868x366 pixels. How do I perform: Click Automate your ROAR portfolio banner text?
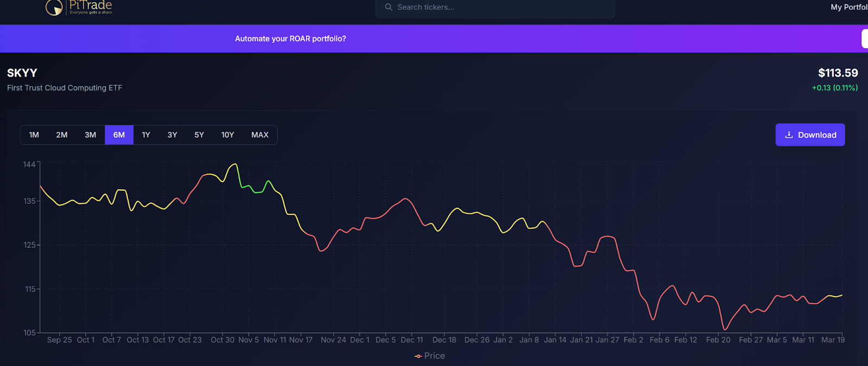click(290, 38)
